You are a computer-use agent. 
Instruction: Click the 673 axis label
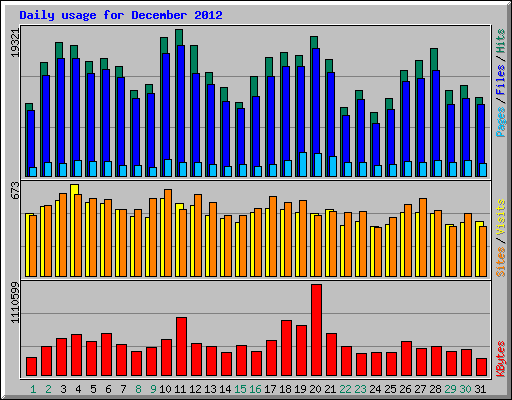pyautogui.click(x=15, y=190)
